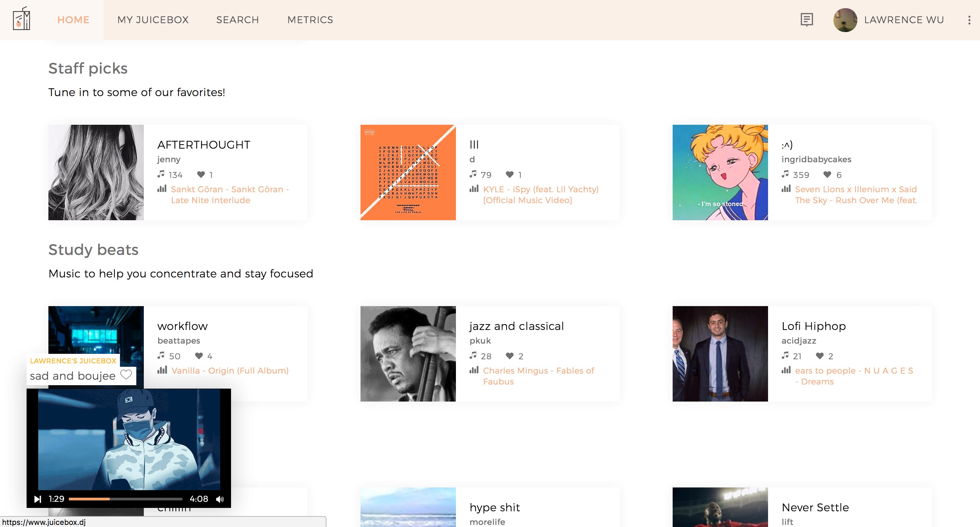The width and height of the screenshot is (980, 527).
Task: Open the three-dot more options menu
Action: tap(969, 20)
